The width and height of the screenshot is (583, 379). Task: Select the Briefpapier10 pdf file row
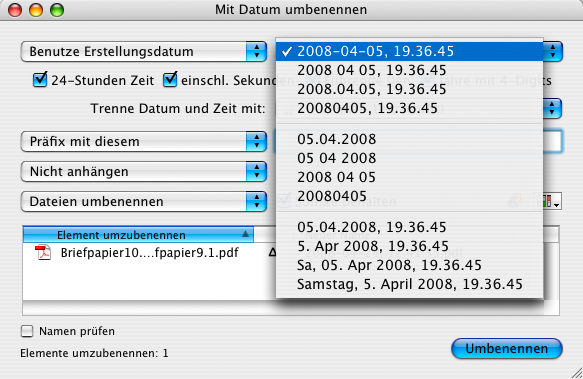point(149,253)
